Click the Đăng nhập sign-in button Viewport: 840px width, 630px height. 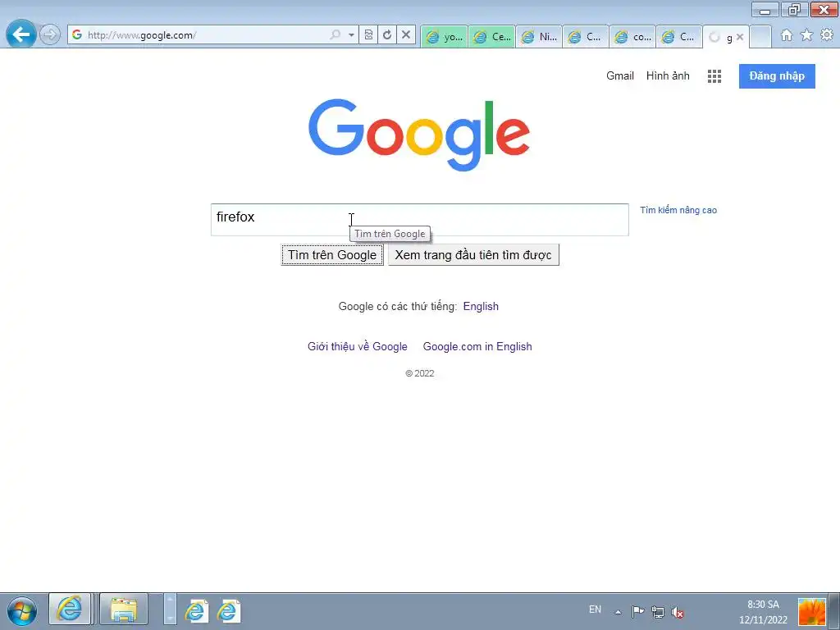pyautogui.click(x=777, y=76)
